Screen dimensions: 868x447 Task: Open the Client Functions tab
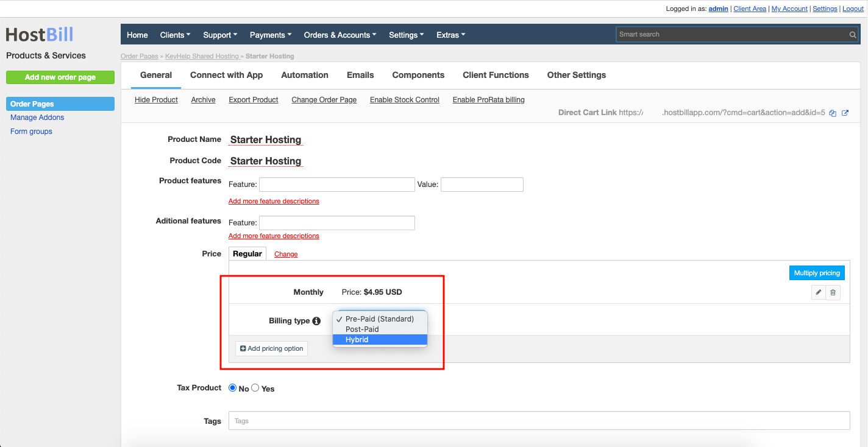496,75
